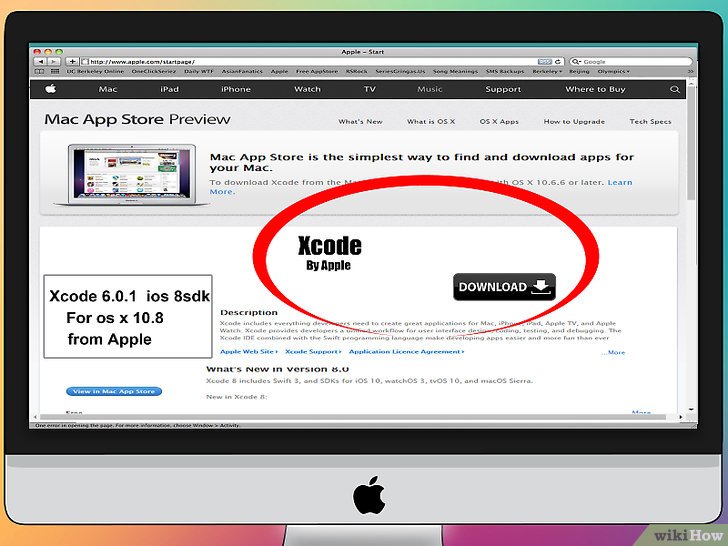Click the Safari forward arrow button
Screen dimensions: 728x546
54,62
